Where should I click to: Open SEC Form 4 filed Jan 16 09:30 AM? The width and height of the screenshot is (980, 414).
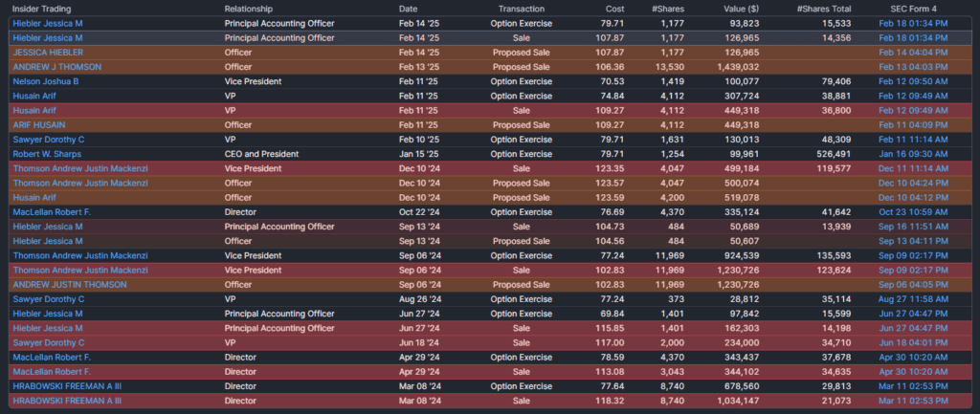click(913, 153)
